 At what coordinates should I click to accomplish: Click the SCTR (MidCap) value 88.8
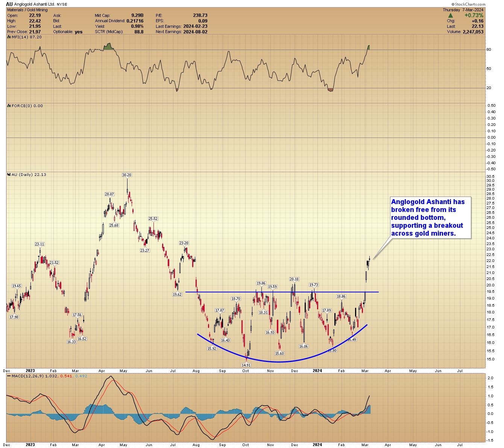139,32
